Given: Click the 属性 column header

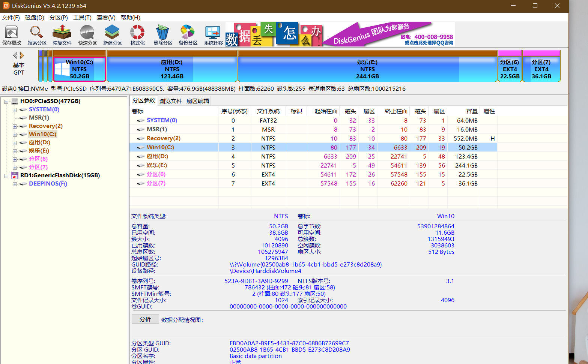Looking at the screenshot, I should pos(489,111).
